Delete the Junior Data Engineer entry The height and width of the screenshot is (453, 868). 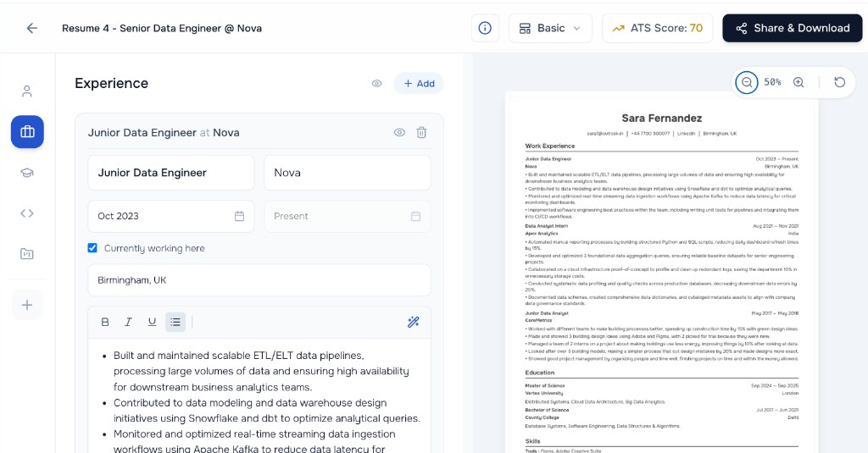point(421,133)
